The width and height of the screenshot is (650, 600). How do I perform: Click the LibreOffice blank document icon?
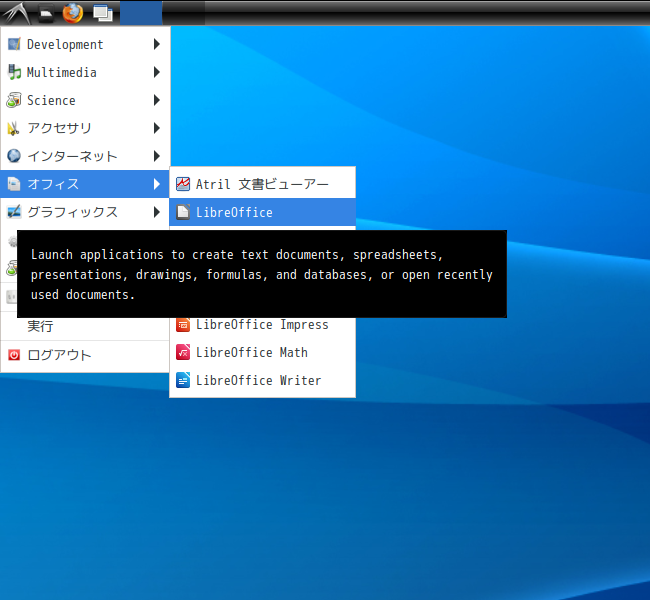coord(183,212)
